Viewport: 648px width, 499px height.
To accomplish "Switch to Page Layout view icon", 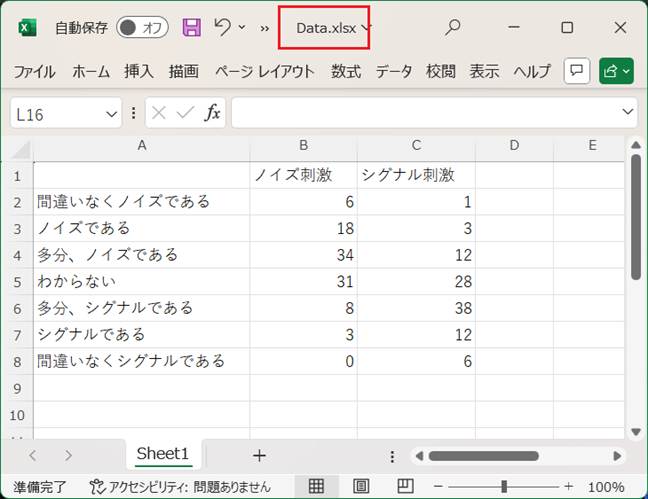I will click(x=361, y=486).
